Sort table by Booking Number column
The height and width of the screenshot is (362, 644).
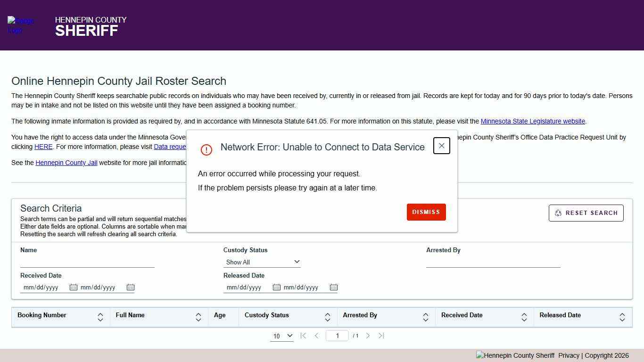100,317
